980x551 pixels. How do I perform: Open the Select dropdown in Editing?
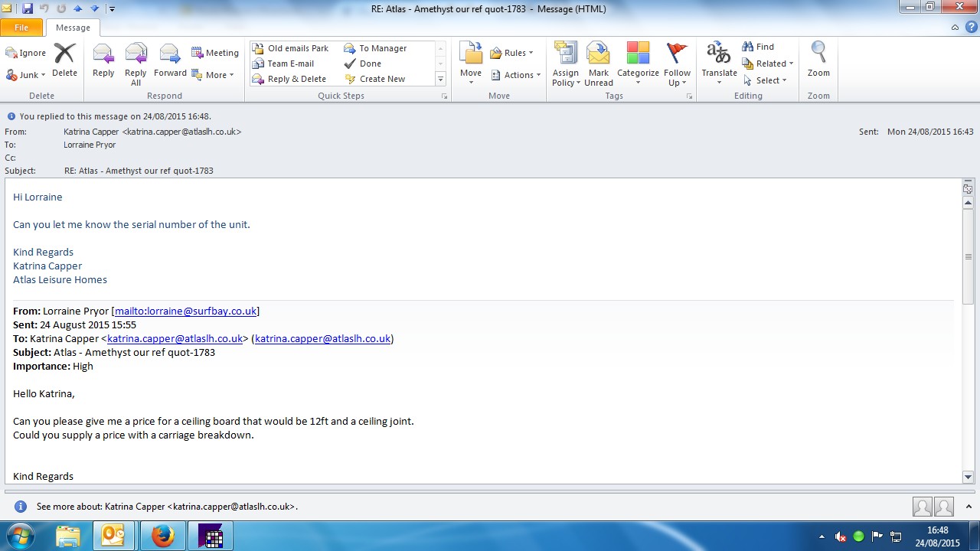(765, 80)
